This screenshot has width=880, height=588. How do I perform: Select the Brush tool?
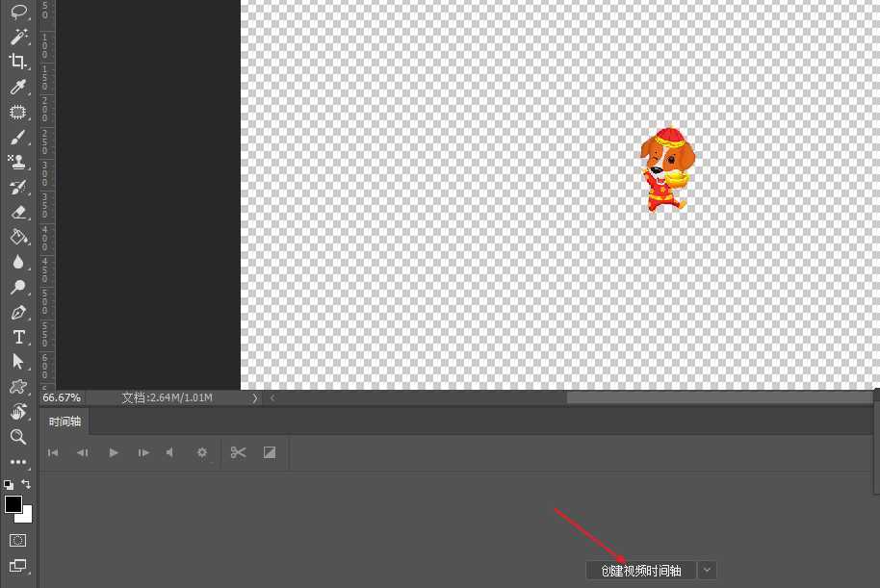pyautogui.click(x=19, y=137)
